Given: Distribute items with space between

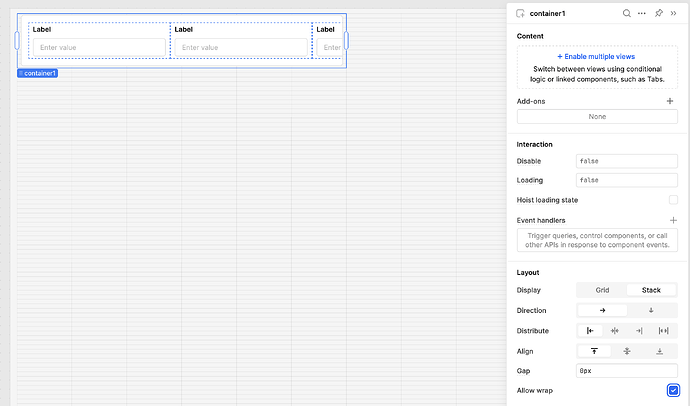Looking at the screenshot, I should click(x=664, y=331).
